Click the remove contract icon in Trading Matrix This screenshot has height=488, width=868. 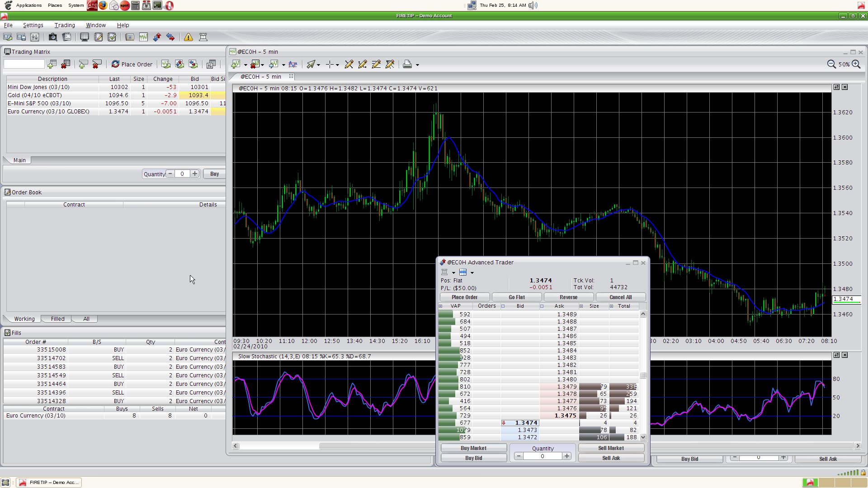pyautogui.click(x=66, y=64)
